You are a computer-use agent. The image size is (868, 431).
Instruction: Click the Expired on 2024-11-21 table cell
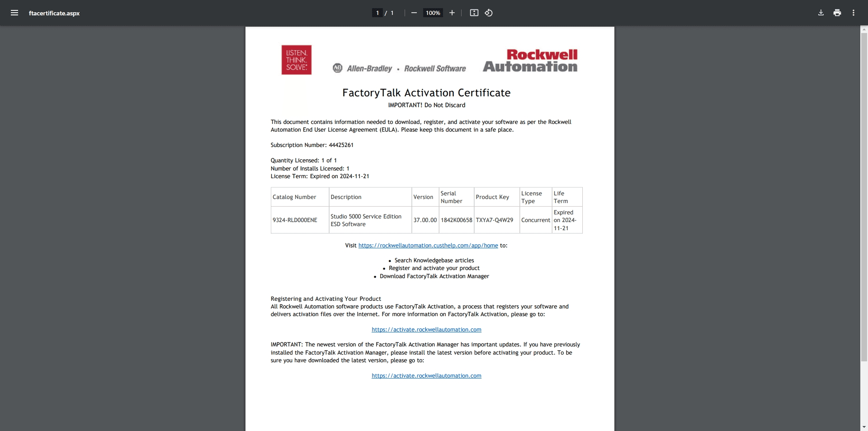click(567, 220)
